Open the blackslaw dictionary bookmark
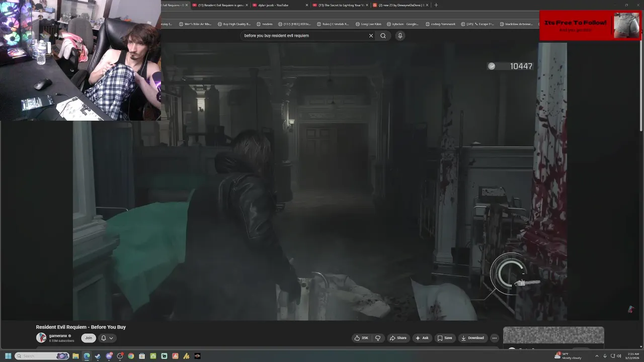The width and height of the screenshot is (644, 362). 516,24
